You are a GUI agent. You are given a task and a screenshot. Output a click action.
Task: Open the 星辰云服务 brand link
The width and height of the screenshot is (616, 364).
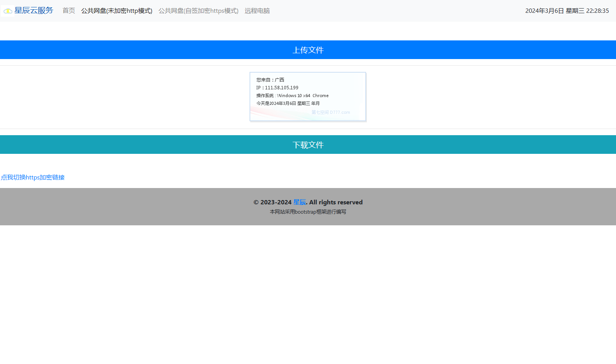(x=33, y=10)
